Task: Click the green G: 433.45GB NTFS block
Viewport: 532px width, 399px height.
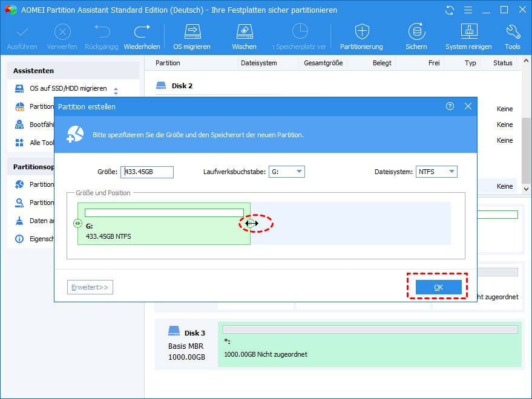Action: coord(164,224)
